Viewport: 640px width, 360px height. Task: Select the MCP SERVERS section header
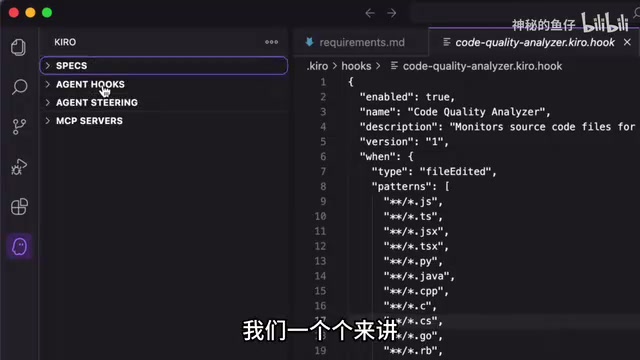(x=164, y=121)
